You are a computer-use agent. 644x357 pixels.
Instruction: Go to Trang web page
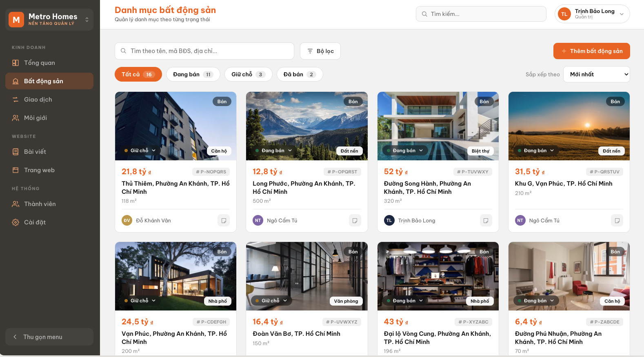coord(49,170)
